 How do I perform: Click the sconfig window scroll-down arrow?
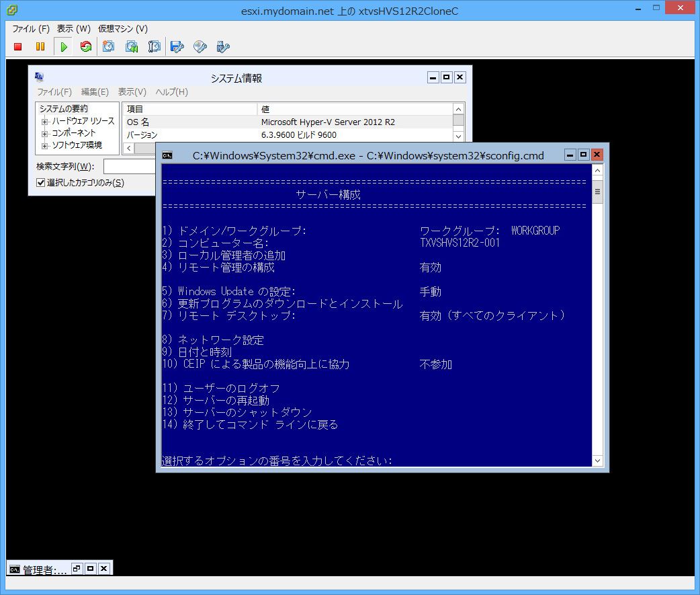(x=597, y=461)
